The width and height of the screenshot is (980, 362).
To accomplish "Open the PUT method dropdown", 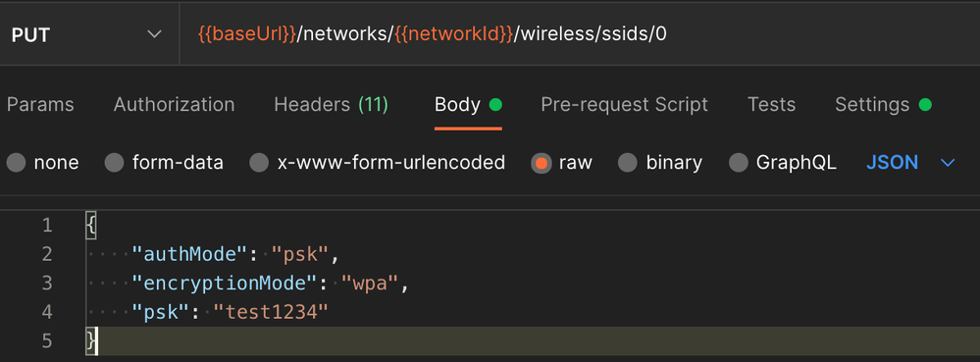I will pyautogui.click(x=88, y=34).
